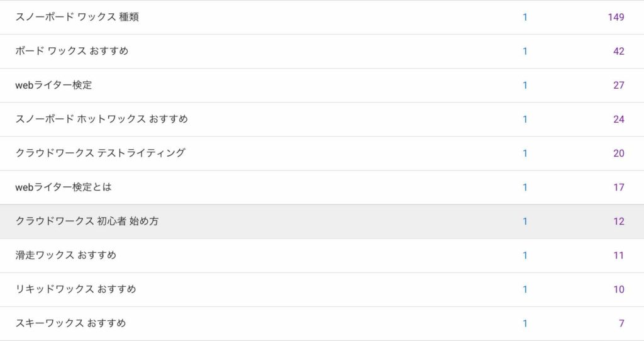
Task: Click the impressions value 42
Action: tap(619, 52)
